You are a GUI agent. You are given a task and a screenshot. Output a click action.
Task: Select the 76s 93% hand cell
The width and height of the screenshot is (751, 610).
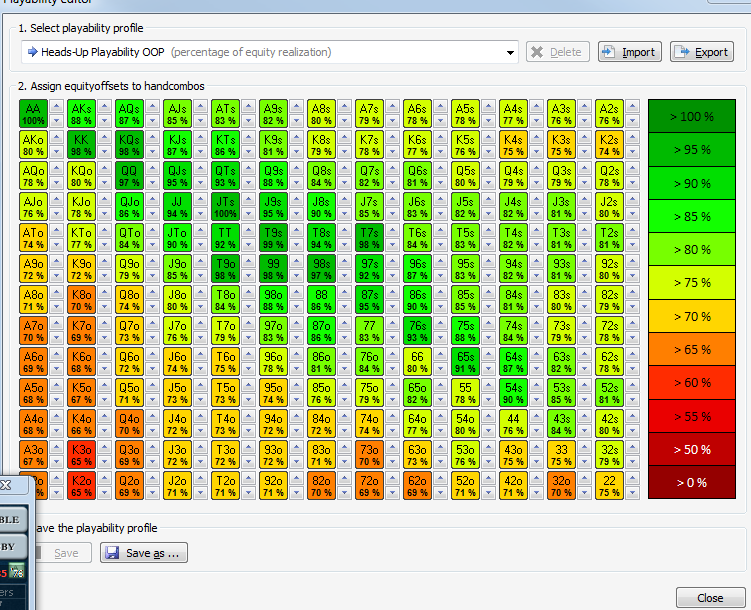[x=417, y=331]
